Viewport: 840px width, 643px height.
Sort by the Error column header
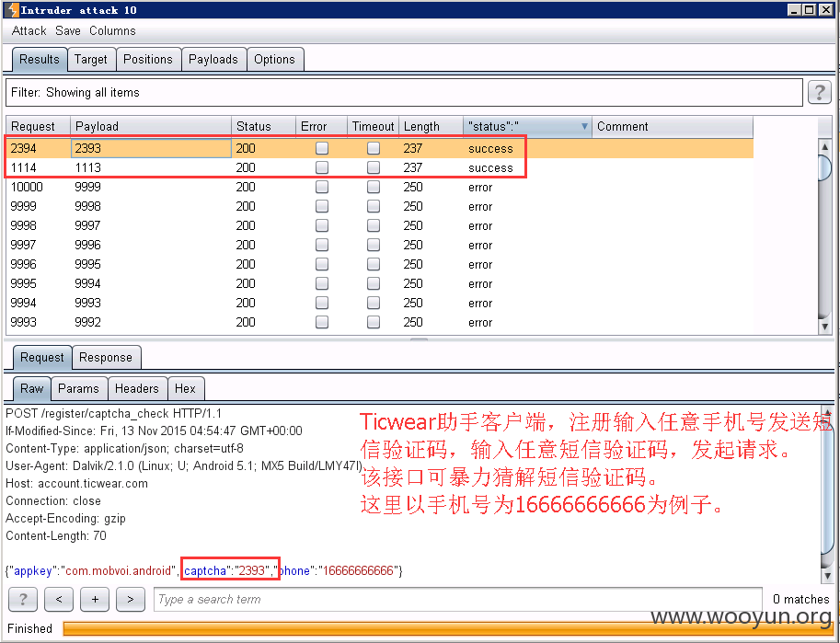(x=321, y=126)
